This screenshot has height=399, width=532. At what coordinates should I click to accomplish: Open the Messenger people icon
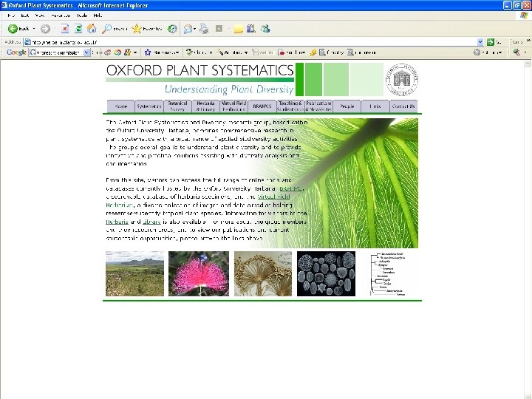265,29
